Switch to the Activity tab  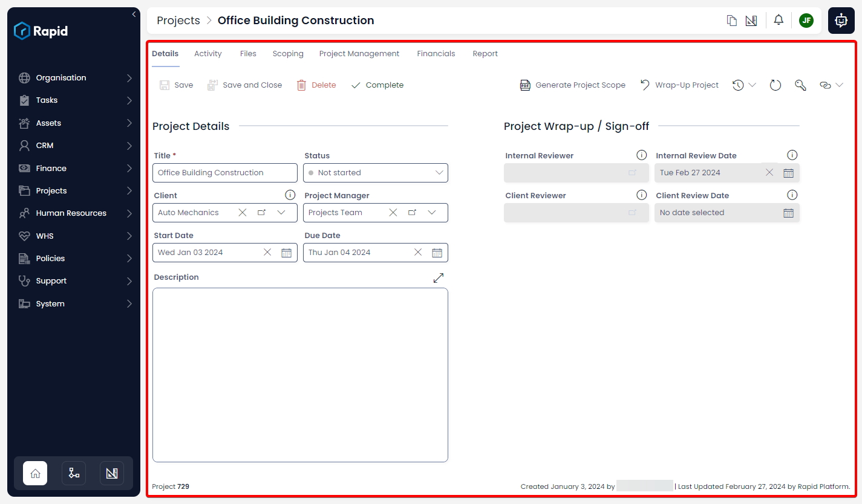(x=208, y=54)
